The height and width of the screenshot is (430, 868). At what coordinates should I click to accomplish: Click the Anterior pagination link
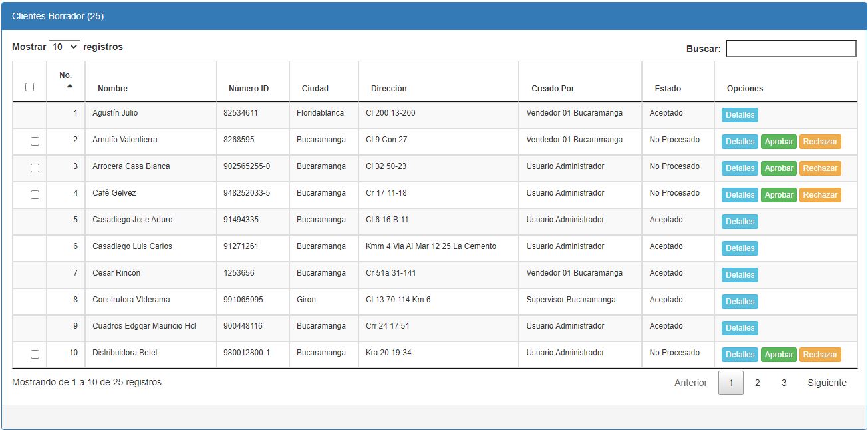point(690,383)
